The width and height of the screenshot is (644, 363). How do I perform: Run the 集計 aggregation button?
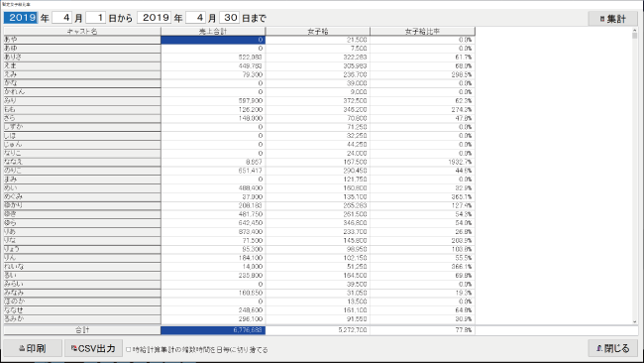coord(612,19)
